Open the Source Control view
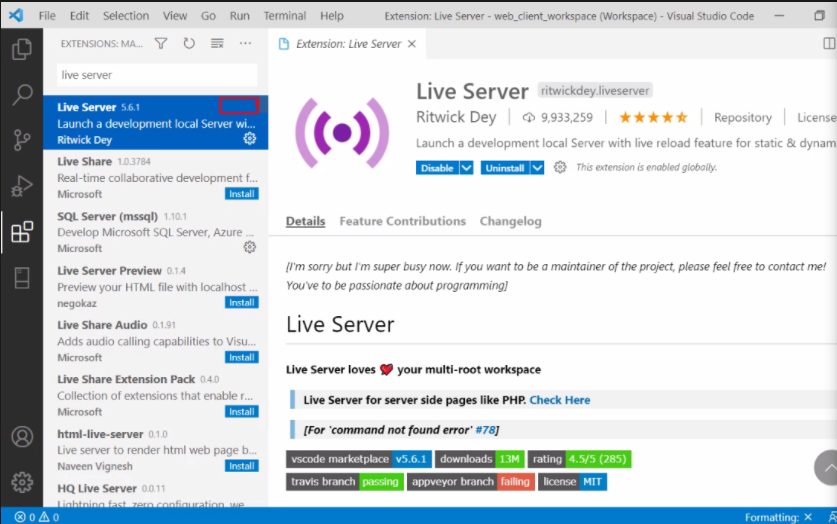This screenshot has height=524, width=837. 22,140
